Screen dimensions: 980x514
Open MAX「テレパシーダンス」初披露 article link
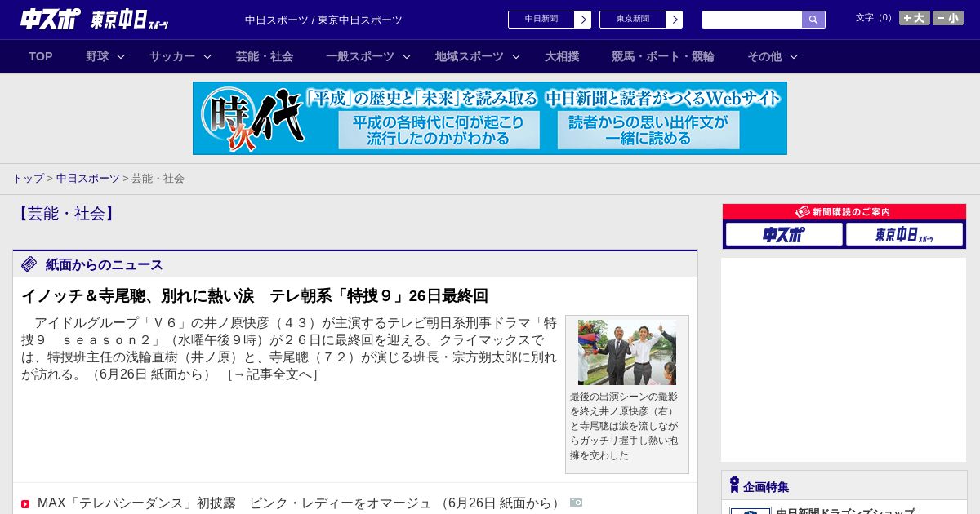coord(300,503)
